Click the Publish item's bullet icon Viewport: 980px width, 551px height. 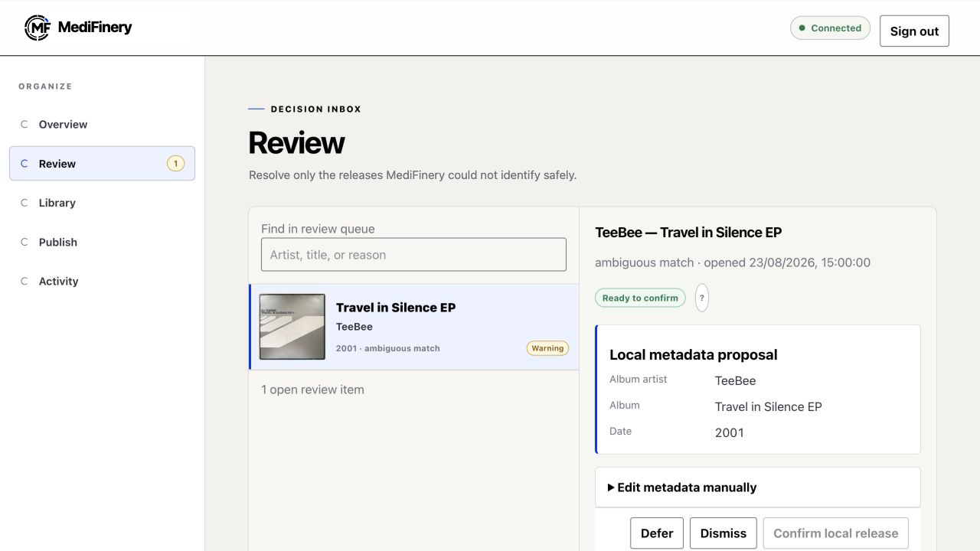coord(24,242)
